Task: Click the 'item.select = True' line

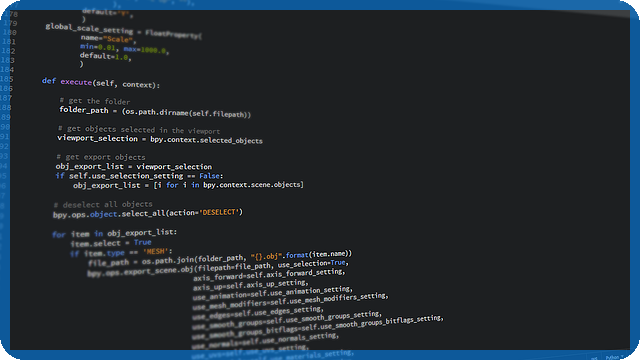Action: 111,243
